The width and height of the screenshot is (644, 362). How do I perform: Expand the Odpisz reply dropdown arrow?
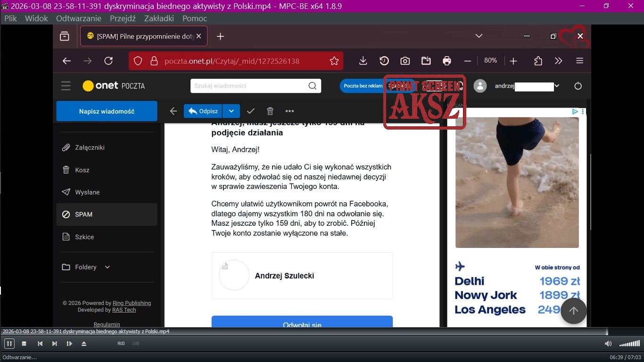pyautogui.click(x=231, y=111)
